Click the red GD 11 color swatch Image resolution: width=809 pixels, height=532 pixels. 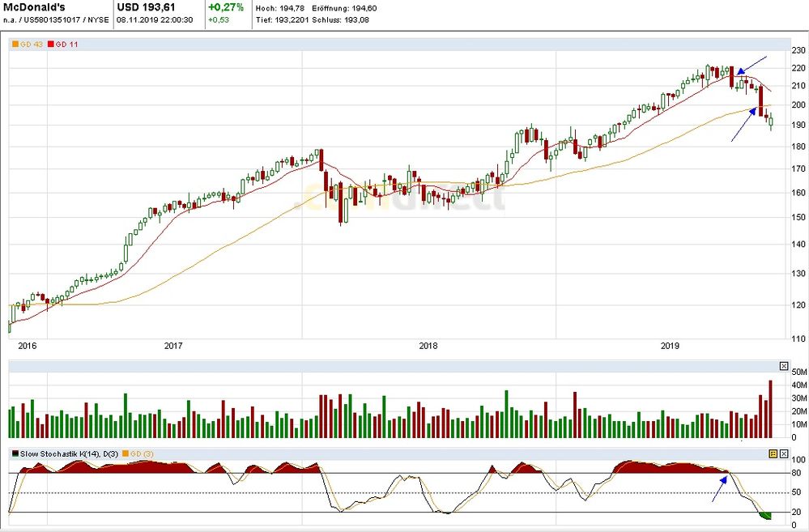point(50,45)
